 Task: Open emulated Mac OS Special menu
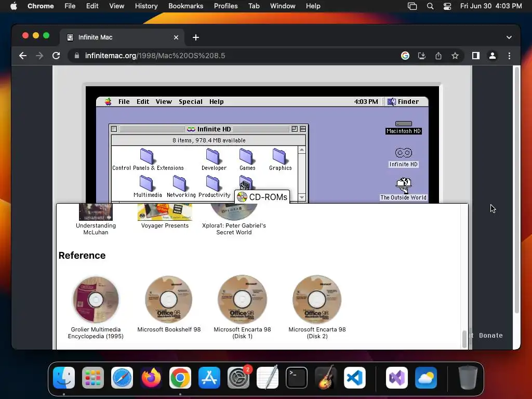(191, 102)
